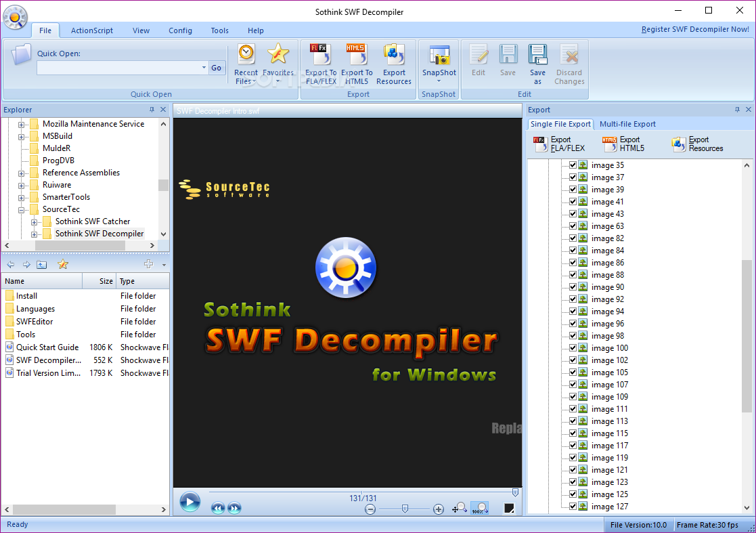756x533 pixels.
Task: Go back in Explorer file browser
Action: pyautogui.click(x=11, y=264)
